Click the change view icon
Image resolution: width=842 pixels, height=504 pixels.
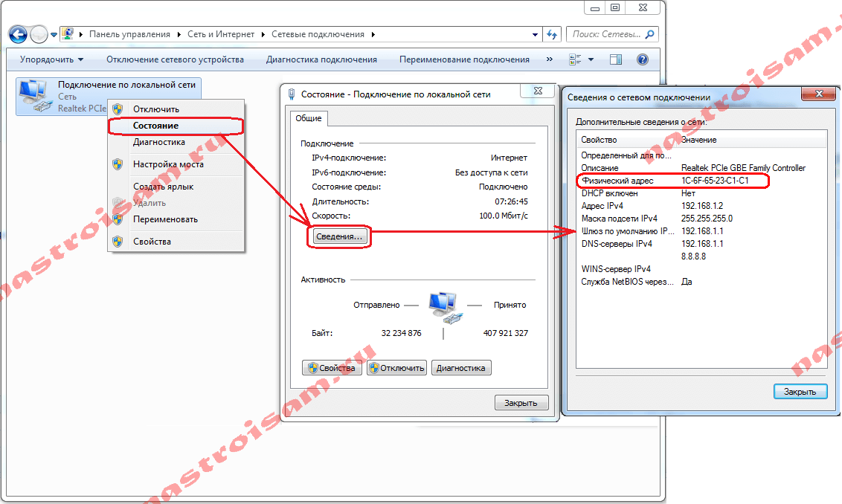click(x=575, y=59)
